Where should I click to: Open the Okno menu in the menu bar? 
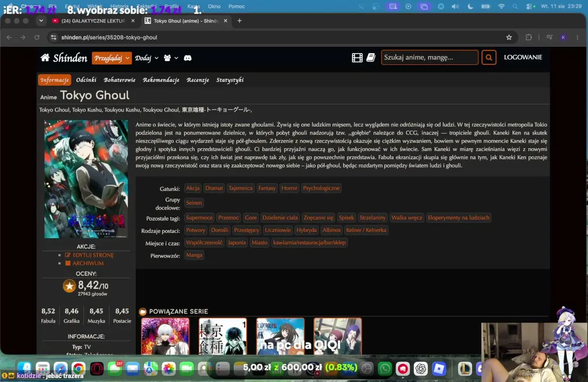(x=214, y=6)
